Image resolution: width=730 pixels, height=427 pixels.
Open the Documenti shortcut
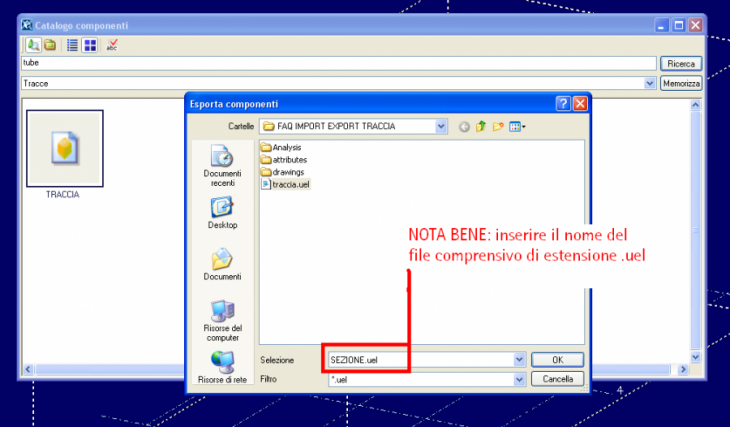(x=222, y=264)
